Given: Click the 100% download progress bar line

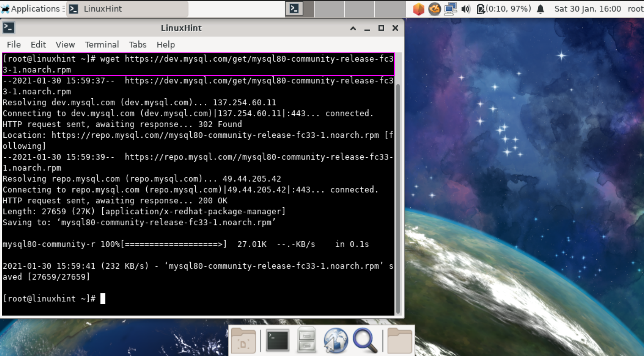Looking at the screenshot, I should (x=186, y=244).
